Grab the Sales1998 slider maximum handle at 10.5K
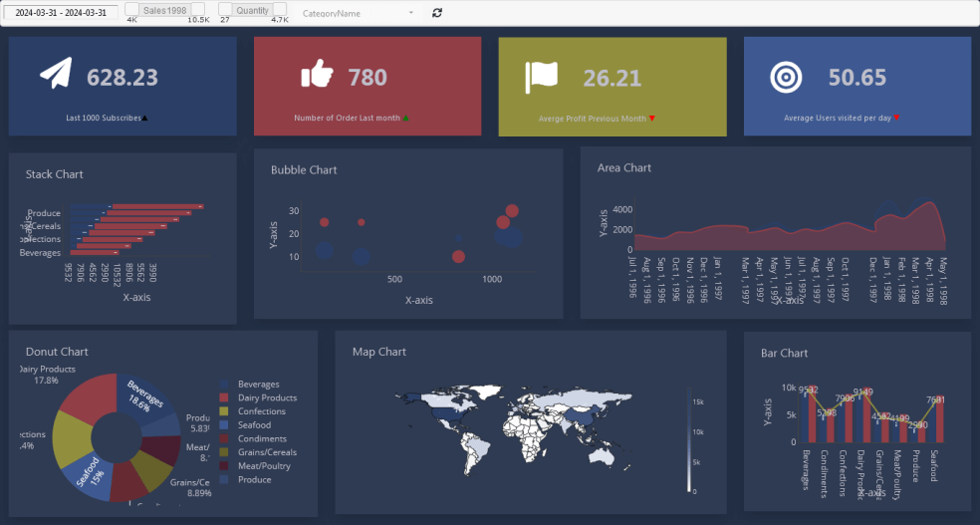Screen dimensions: 980x525 tap(198, 9)
